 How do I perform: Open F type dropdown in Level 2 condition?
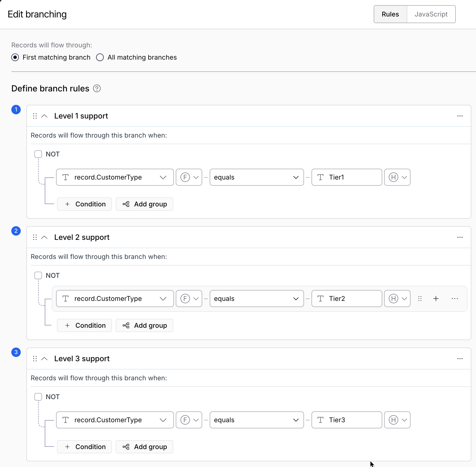pyautogui.click(x=189, y=299)
